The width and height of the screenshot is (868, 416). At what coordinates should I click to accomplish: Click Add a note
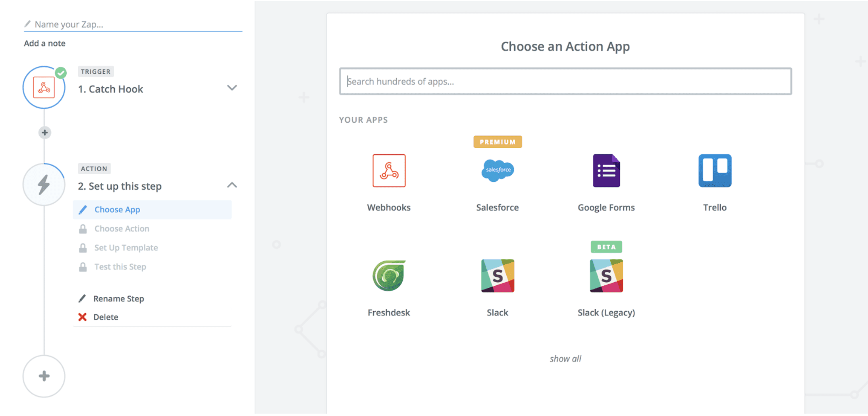pyautogui.click(x=44, y=43)
